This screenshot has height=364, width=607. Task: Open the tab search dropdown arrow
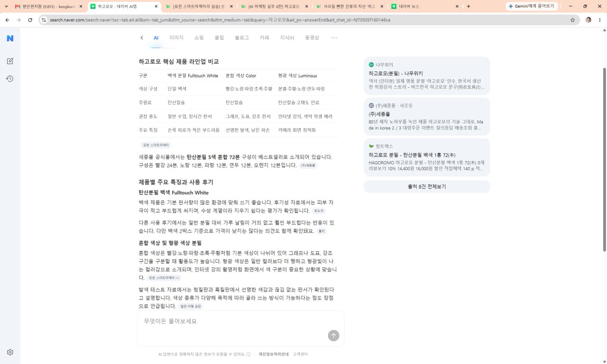click(x=6, y=7)
